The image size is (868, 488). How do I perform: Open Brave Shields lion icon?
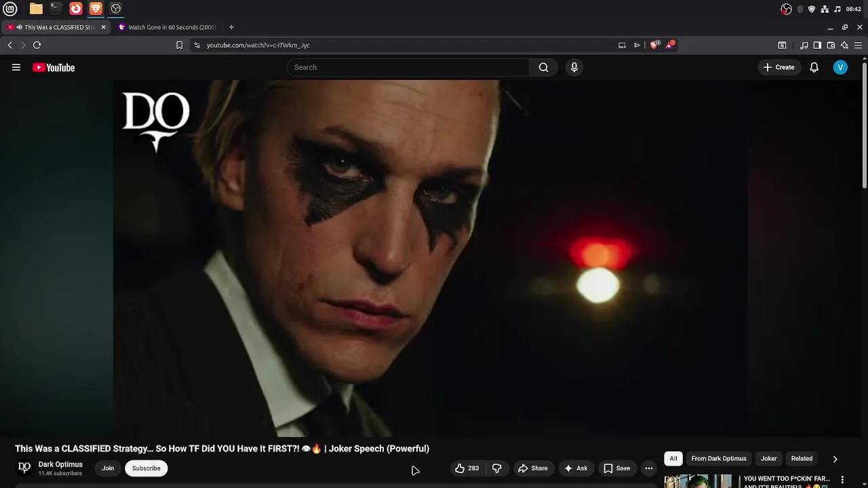click(654, 45)
